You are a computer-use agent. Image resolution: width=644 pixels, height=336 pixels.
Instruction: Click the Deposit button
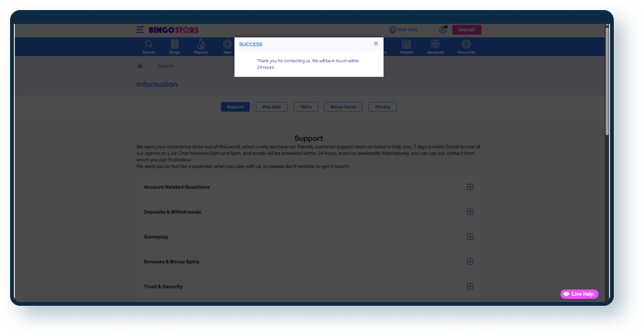(467, 30)
